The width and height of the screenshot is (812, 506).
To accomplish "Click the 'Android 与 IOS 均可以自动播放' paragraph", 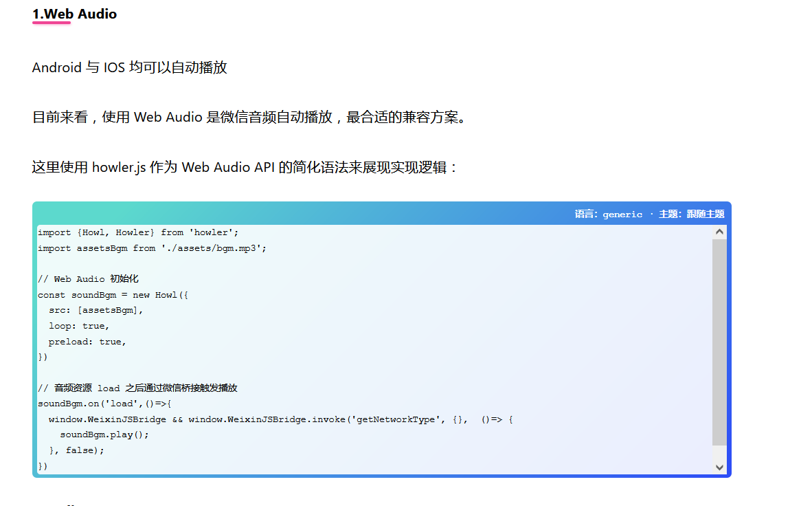I will pyautogui.click(x=129, y=67).
